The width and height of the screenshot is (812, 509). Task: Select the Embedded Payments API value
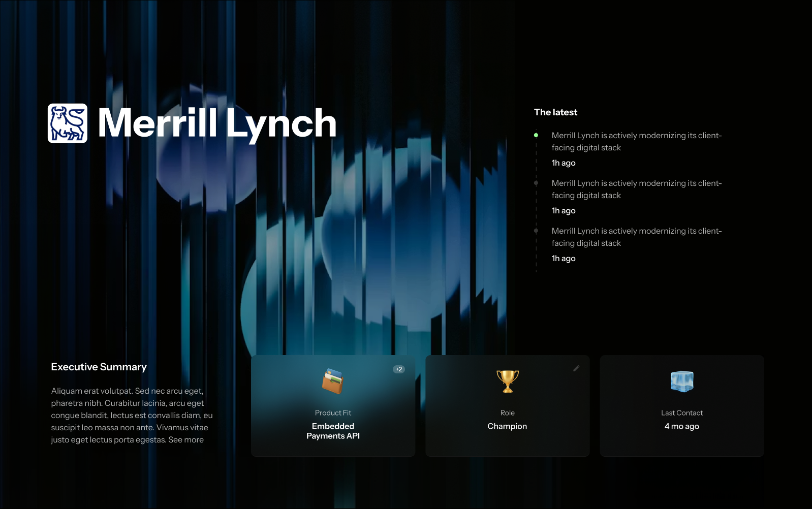click(x=333, y=431)
